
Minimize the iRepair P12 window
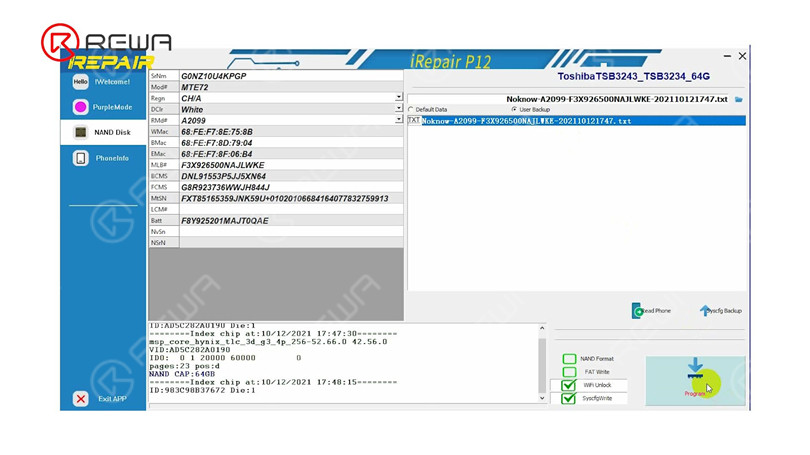pos(727,56)
